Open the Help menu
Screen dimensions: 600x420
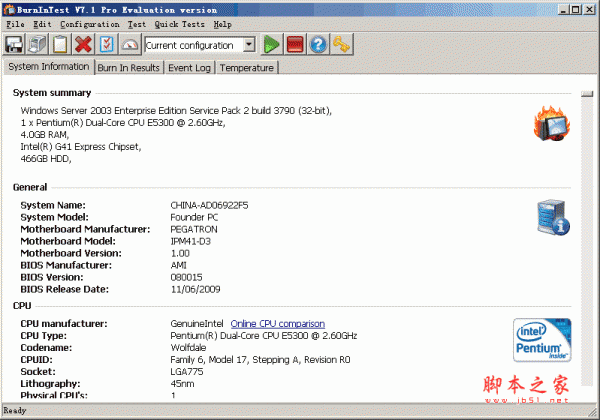point(222,24)
